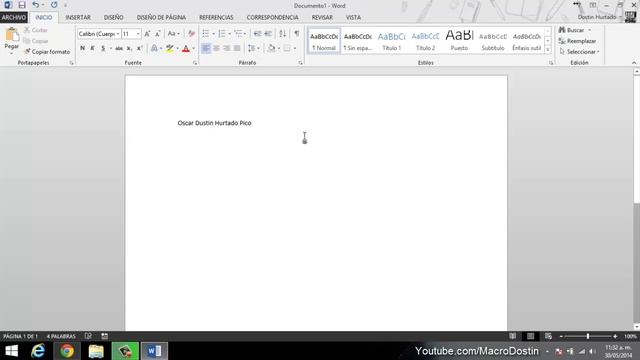Image resolution: width=640 pixels, height=360 pixels.
Task: Start a numbered list
Action: click(x=222, y=34)
